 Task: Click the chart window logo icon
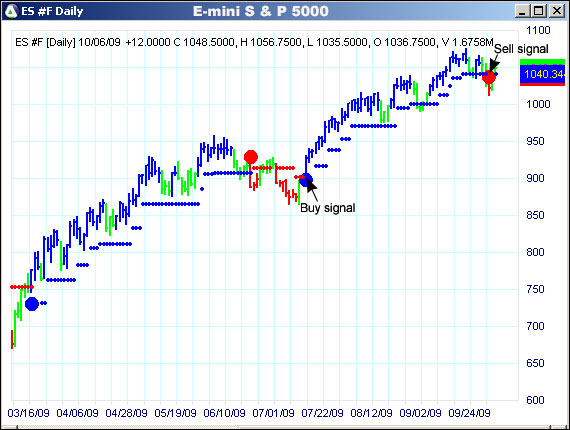(11, 11)
